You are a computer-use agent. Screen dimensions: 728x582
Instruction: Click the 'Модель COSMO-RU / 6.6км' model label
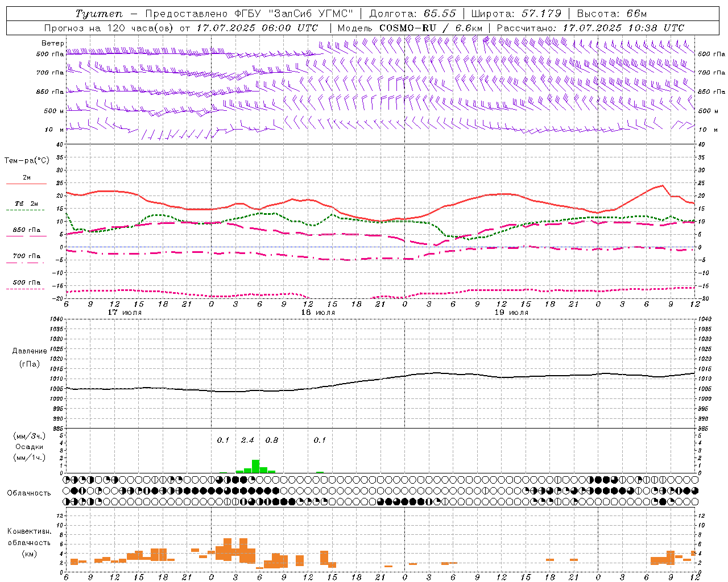coord(409,28)
